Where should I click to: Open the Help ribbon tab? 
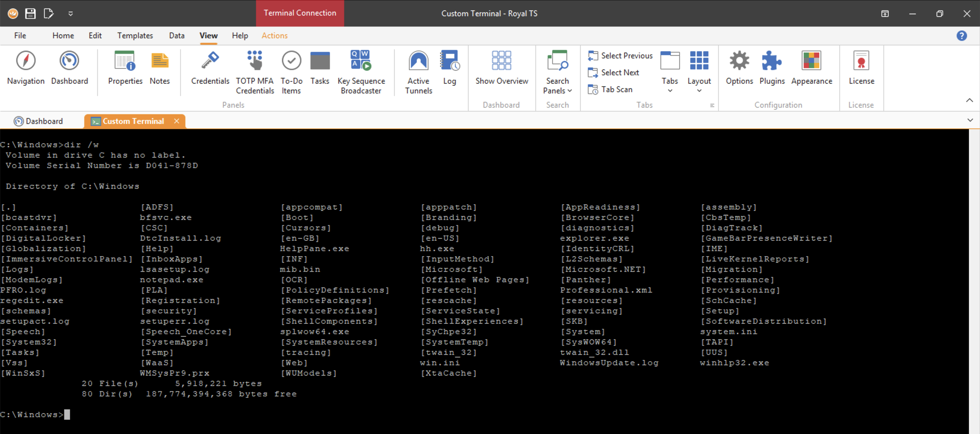click(240, 35)
